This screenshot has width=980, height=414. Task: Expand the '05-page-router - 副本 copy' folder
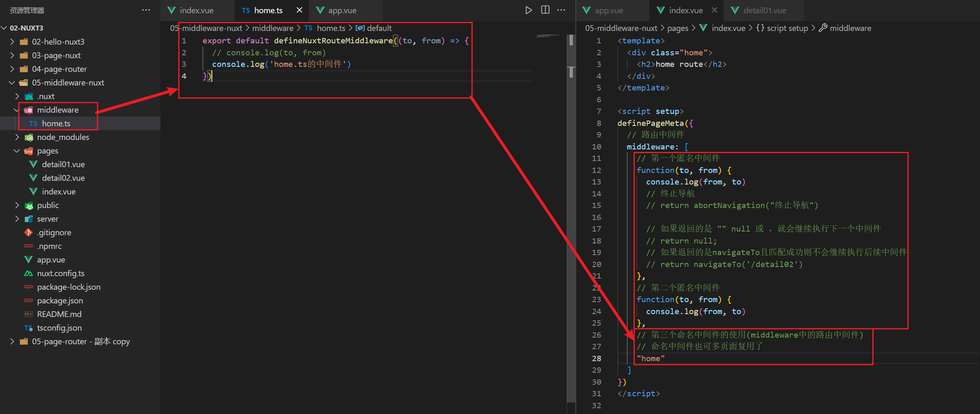(x=12, y=341)
